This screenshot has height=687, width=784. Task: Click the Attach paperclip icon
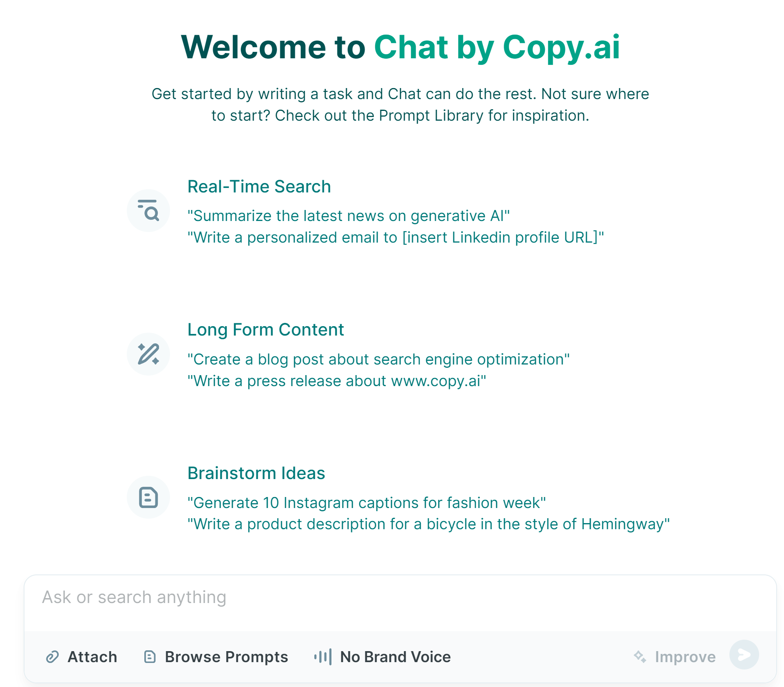point(53,657)
